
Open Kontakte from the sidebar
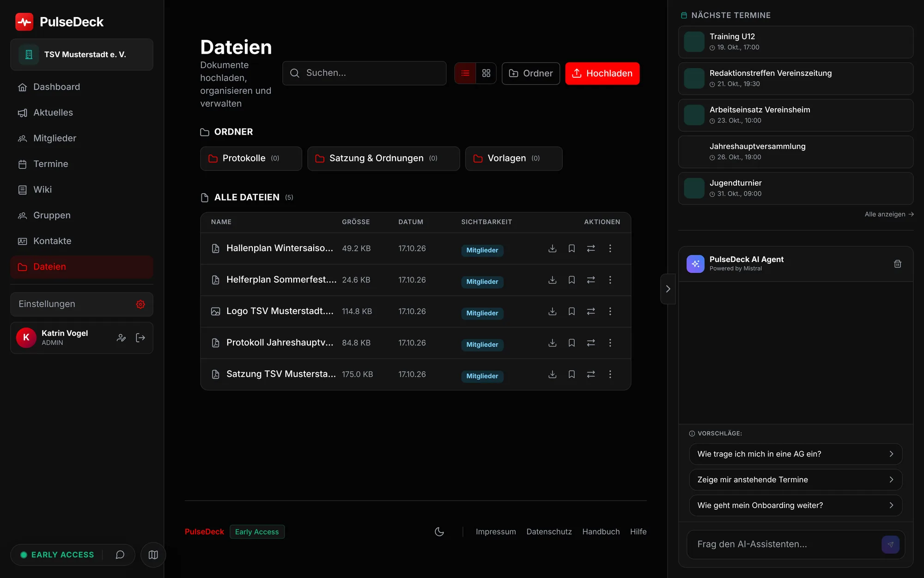82,241
